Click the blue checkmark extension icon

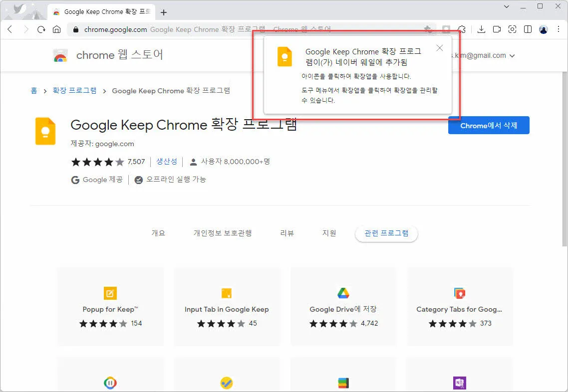pyautogui.click(x=227, y=383)
